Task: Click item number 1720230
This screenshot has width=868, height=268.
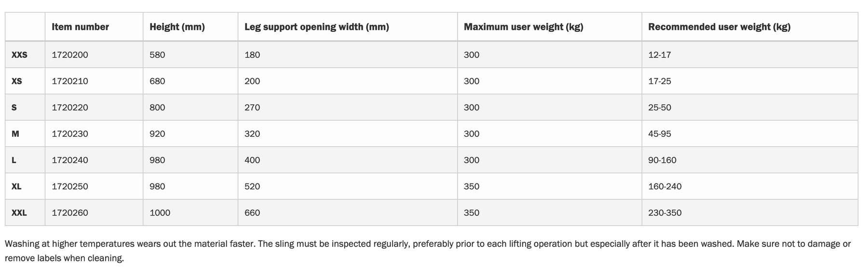Action: 70,134
